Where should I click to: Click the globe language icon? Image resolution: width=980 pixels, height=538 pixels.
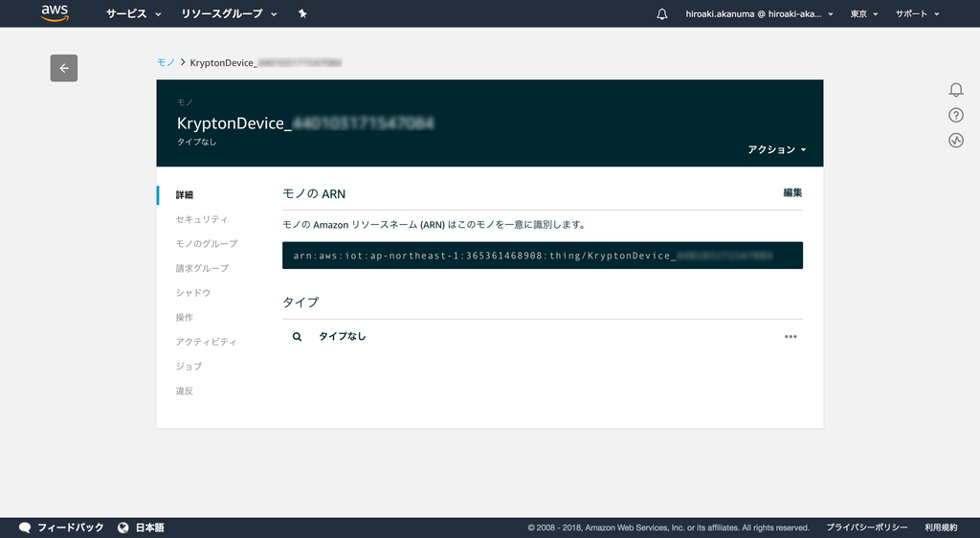123,528
